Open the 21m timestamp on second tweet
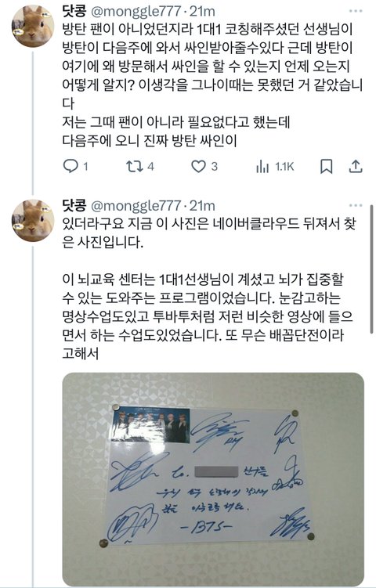The image size is (376, 588). tap(202, 205)
